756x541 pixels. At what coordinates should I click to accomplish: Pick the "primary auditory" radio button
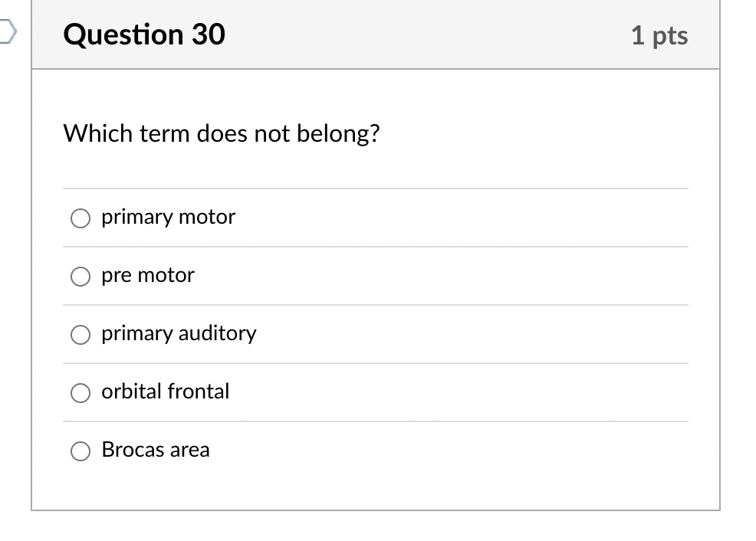[81, 335]
